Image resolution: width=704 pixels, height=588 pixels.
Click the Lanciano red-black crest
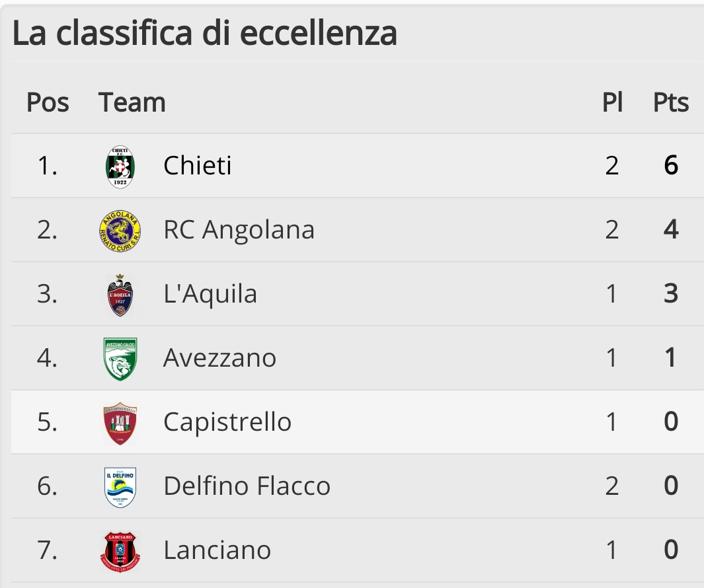point(120,551)
